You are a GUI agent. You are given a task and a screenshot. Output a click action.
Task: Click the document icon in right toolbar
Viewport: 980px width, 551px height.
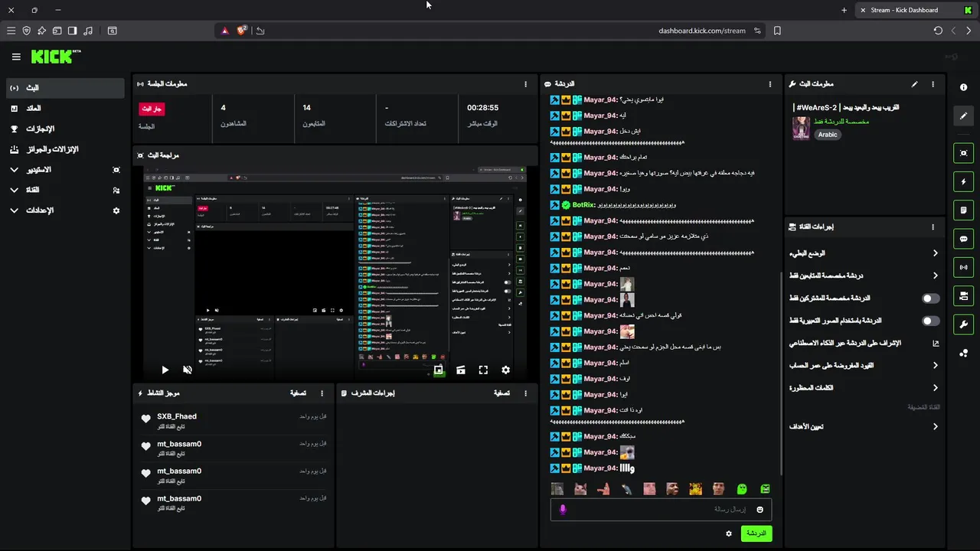(963, 210)
